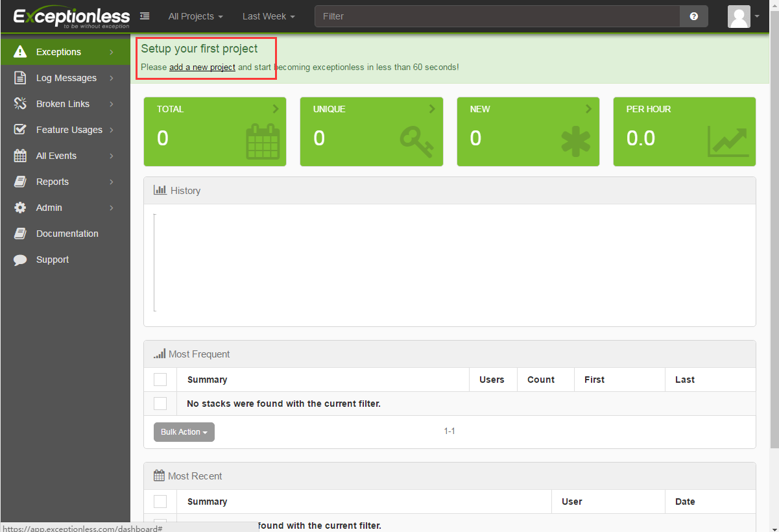Open the Bulk Action dropdown
The width and height of the screenshot is (779, 532).
click(184, 432)
